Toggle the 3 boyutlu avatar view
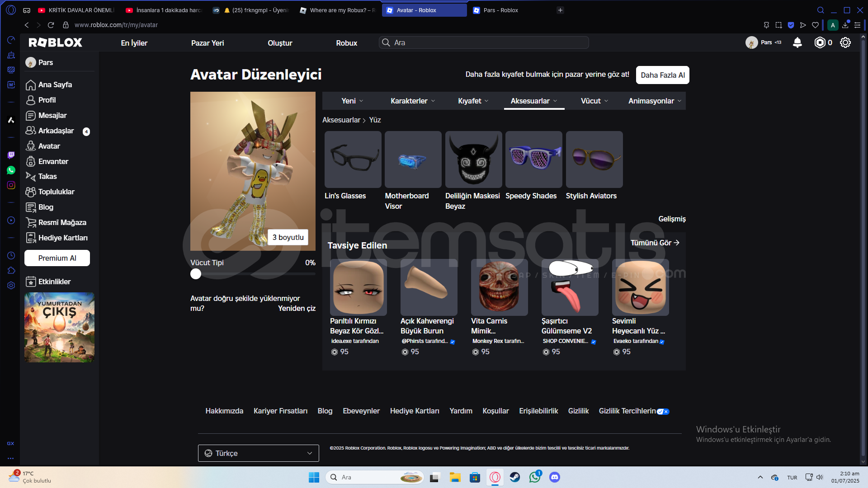The width and height of the screenshot is (868, 488). click(x=288, y=237)
